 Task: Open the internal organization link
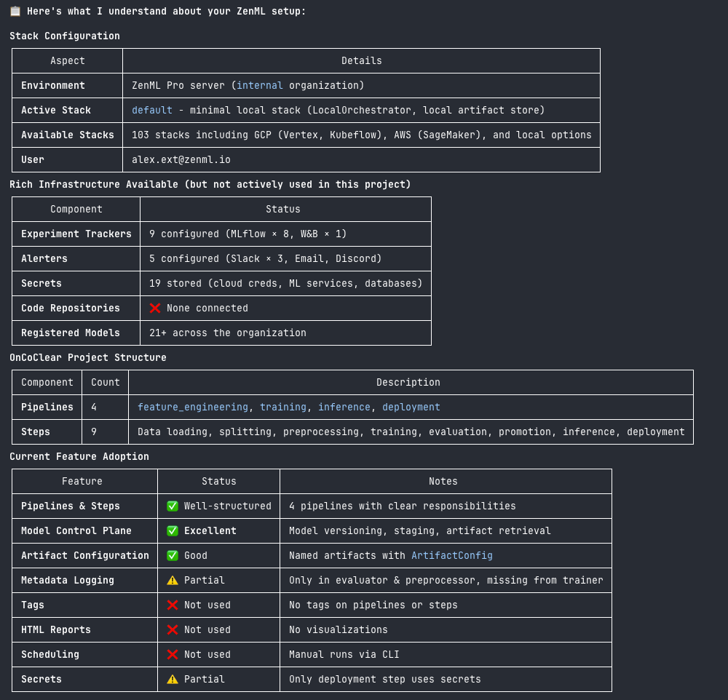[259, 85]
